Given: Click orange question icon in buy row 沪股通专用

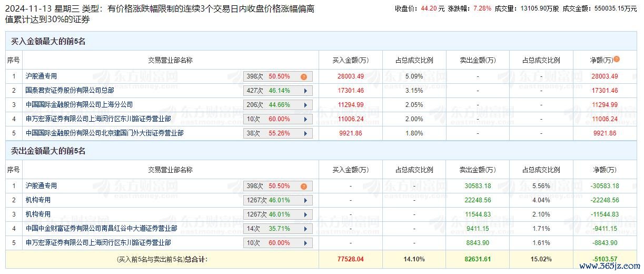Looking at the screenshot, I should click(304, 77).
